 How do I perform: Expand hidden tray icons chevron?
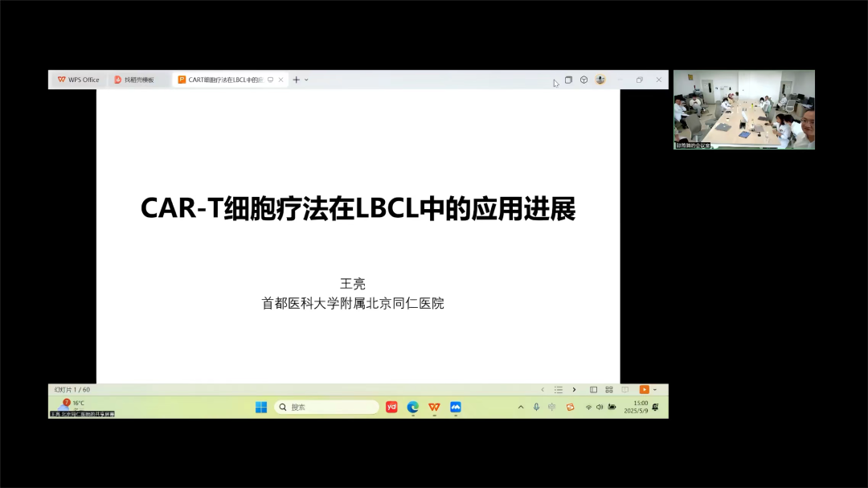521,408
